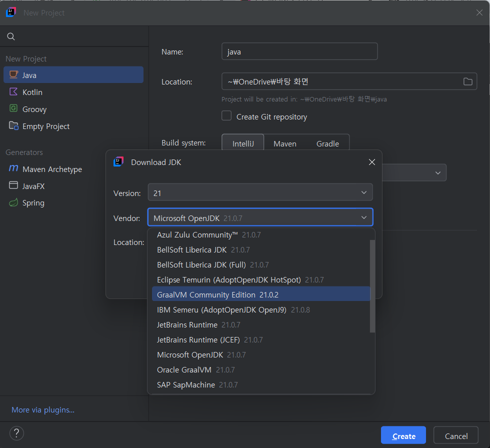The width and height of the screenshot is (490, 448).
Task: Select Java in New Project list
Action: (x=73, y=74)
